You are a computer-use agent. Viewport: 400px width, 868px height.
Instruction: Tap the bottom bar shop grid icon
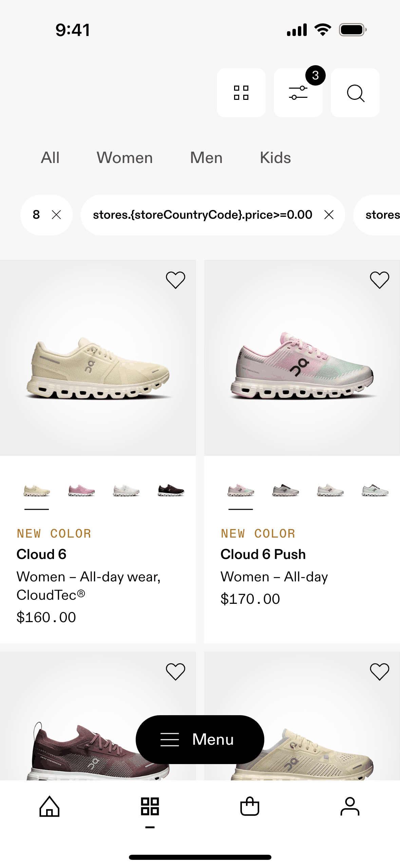pos(150,806)
